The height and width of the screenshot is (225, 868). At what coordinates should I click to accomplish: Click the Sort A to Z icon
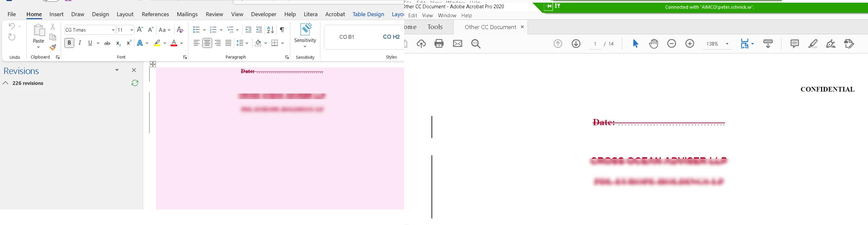pos(271,30)
